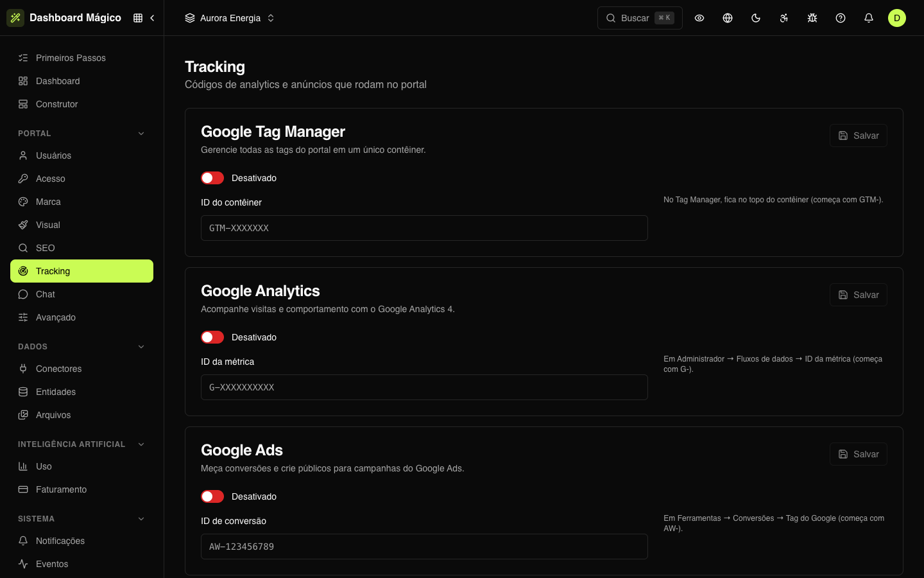Open the notifications bell in top bar

coord(869,18)
